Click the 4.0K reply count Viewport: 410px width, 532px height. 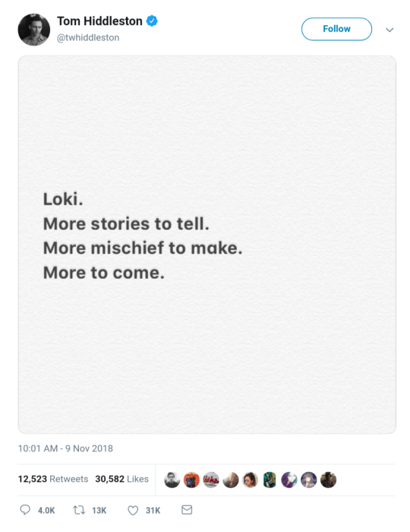coord(46,511)
